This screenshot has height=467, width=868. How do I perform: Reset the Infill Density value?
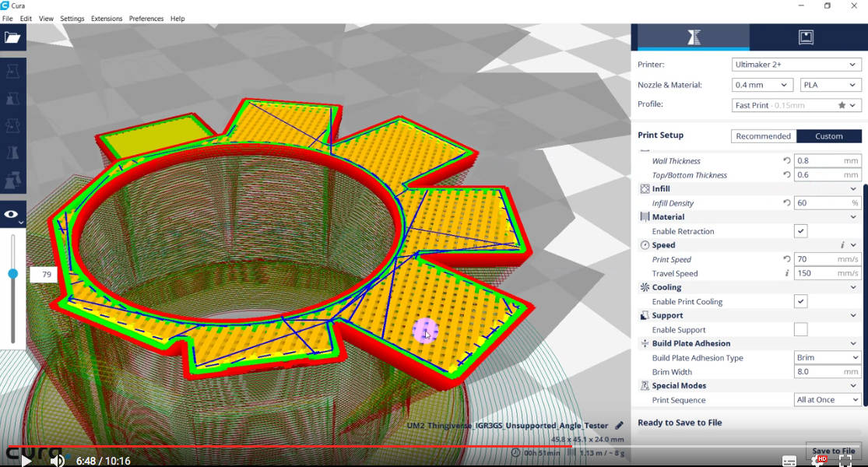tap(786, 203)
